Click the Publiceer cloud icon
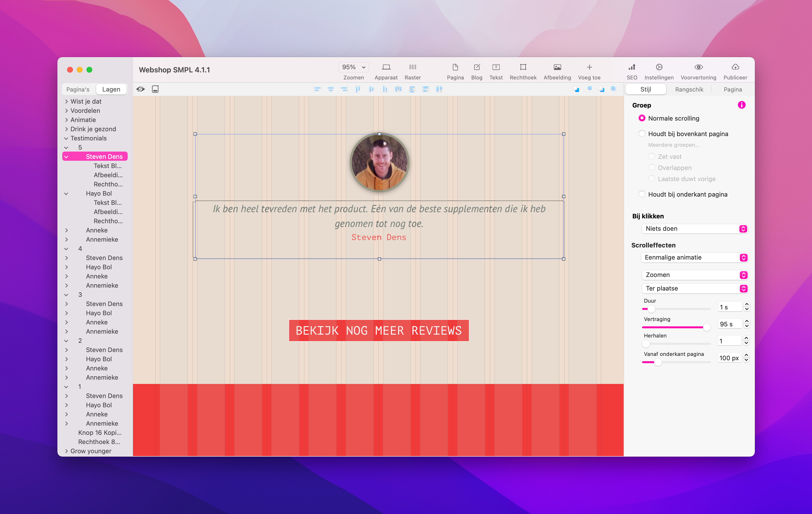 (x=735, y=67)
